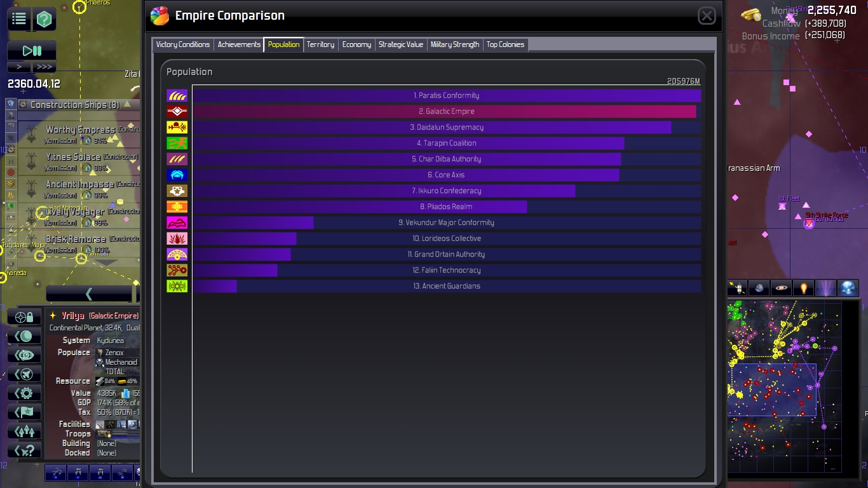Screen dimensions: 868x488
Task: Select the Ancient Impasse construction ship
Action: click(x=79, y=189)
